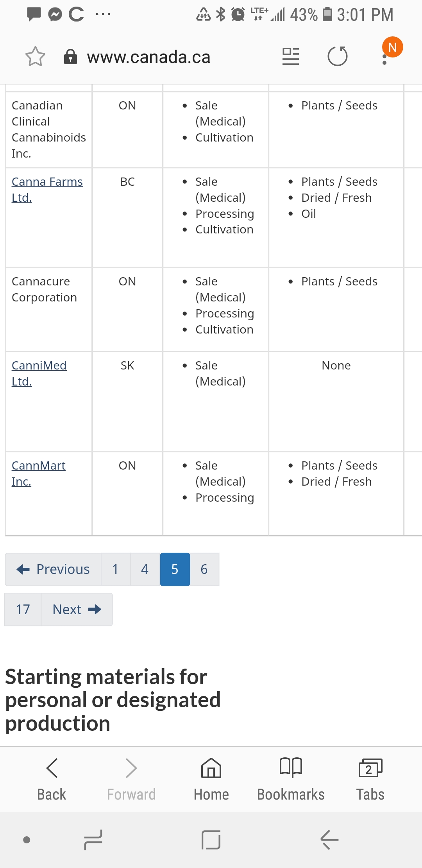Image resolution: width=422 pixels, height=868 pixels.
Task: Tap the Android system back arrow
Action: click(329, 839)
